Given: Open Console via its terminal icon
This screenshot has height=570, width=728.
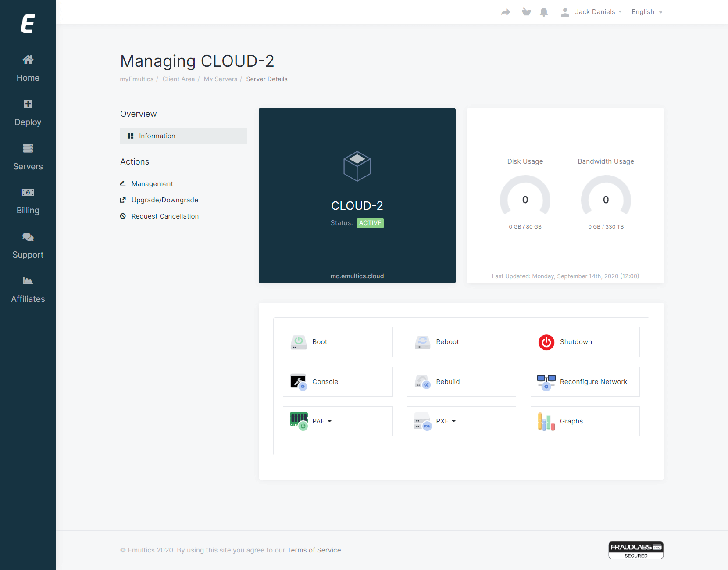Looking at the screenshot, I should [299, 381].
